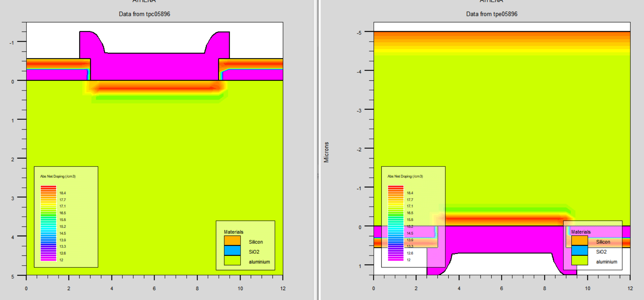Click the "Data from tpc05896" title in left plot
Image resolution: width=644 pixels, height=300 pixels.
144,14
